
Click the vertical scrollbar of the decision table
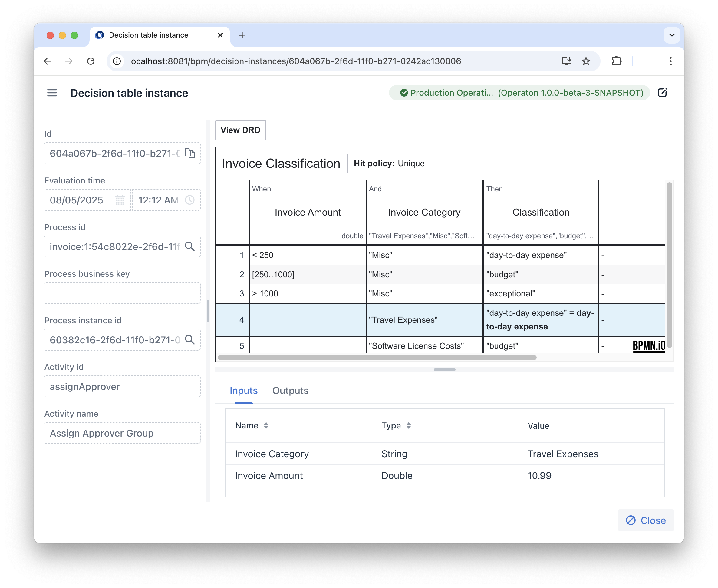669,264
